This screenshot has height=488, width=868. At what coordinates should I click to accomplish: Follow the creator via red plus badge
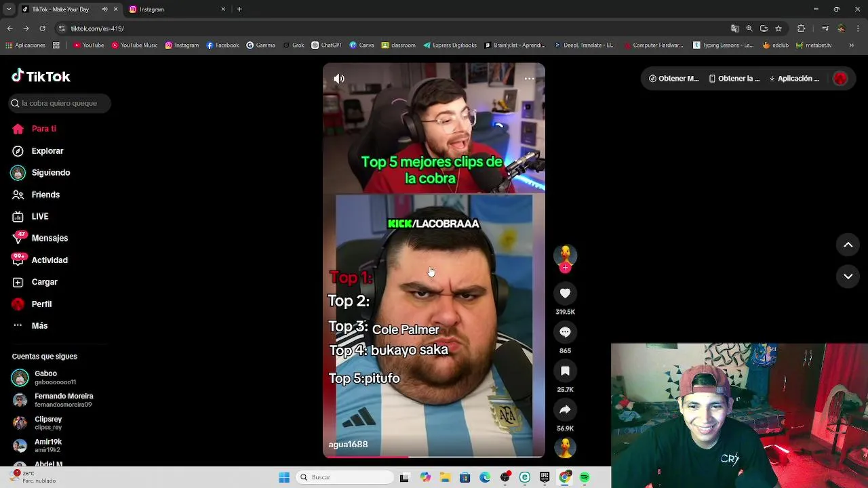point(565,268)
